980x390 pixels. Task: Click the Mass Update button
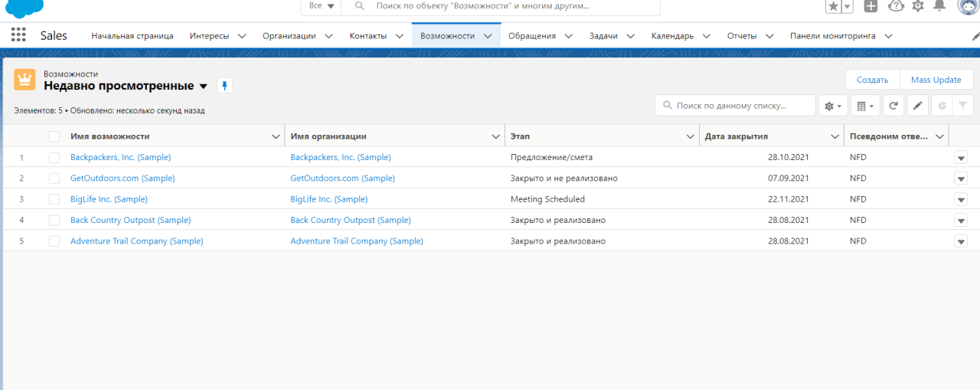[x=936, y=80]
